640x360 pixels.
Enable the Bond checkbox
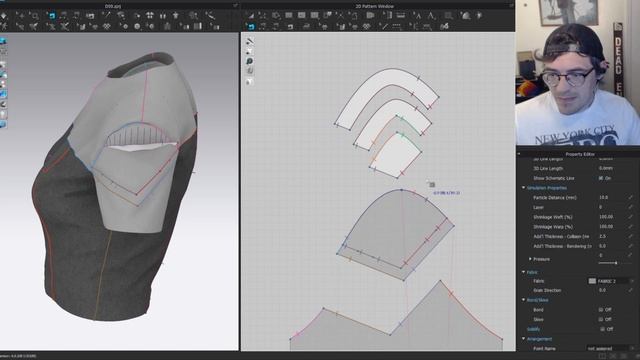601,309
